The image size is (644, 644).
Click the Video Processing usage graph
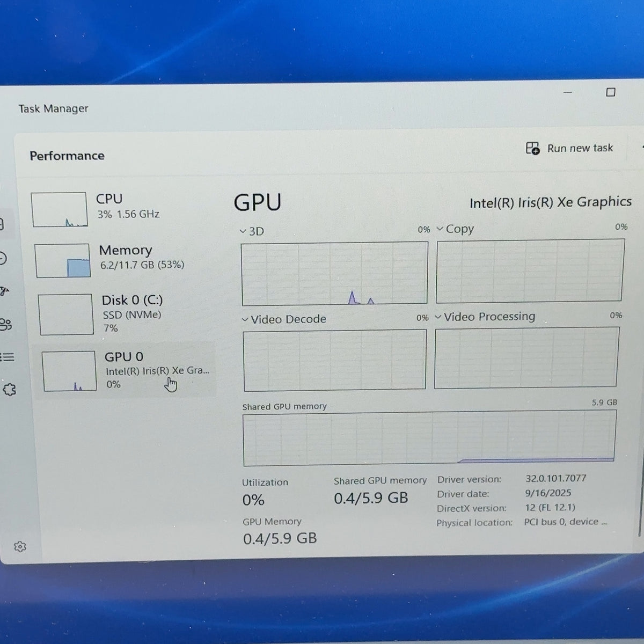click(x=526, y=358)
